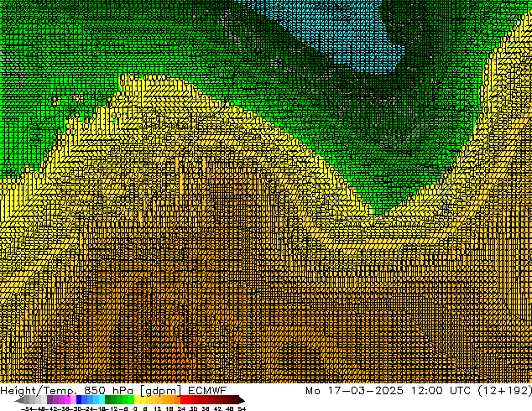Click the 12:00 UTC time label
The height and width of the screenshot is (411, 532).
441,391
